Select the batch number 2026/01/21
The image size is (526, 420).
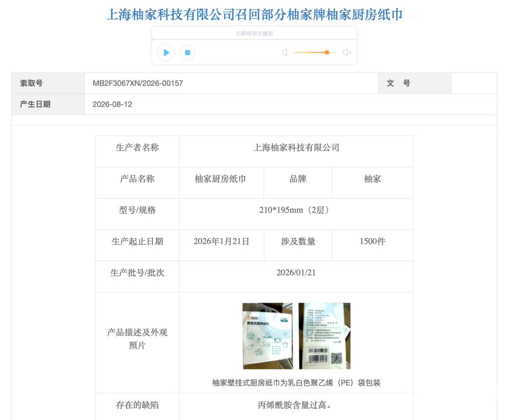point(296,273)
